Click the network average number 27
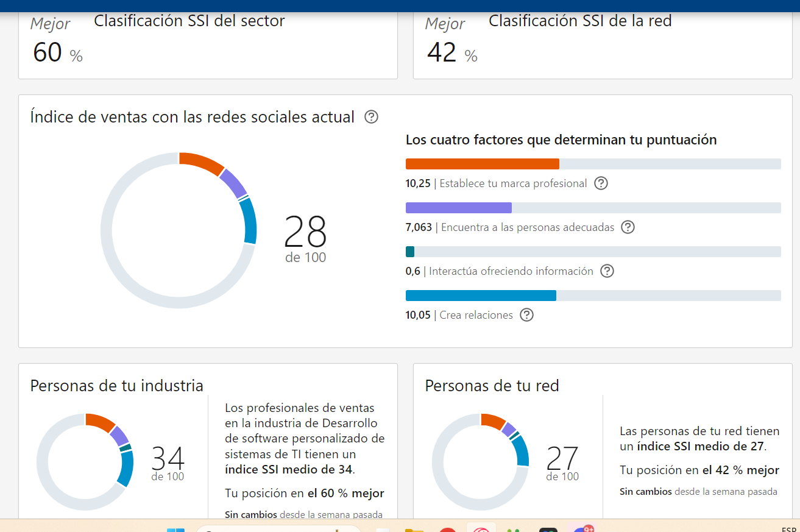Viewport: 800px width, 532px height. tap(562, 459)
